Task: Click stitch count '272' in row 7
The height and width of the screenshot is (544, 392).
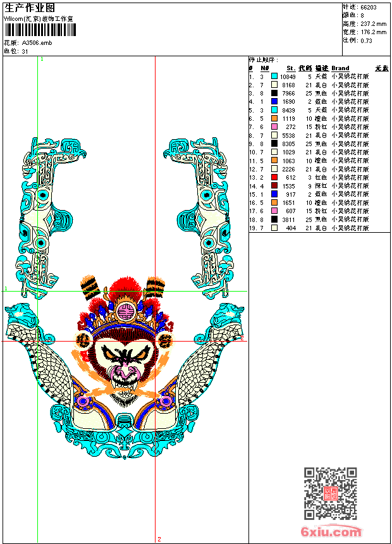Action: 291,127
